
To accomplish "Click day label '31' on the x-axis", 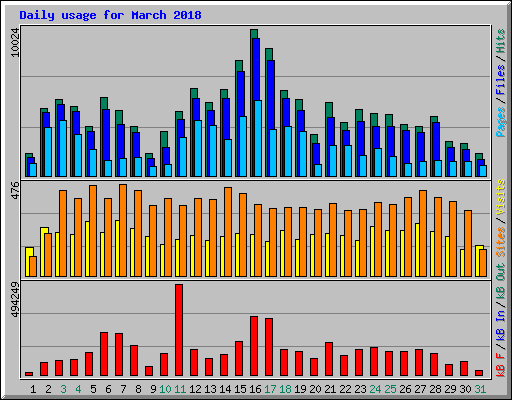I will pyautogui.click(x=480, y=389).
